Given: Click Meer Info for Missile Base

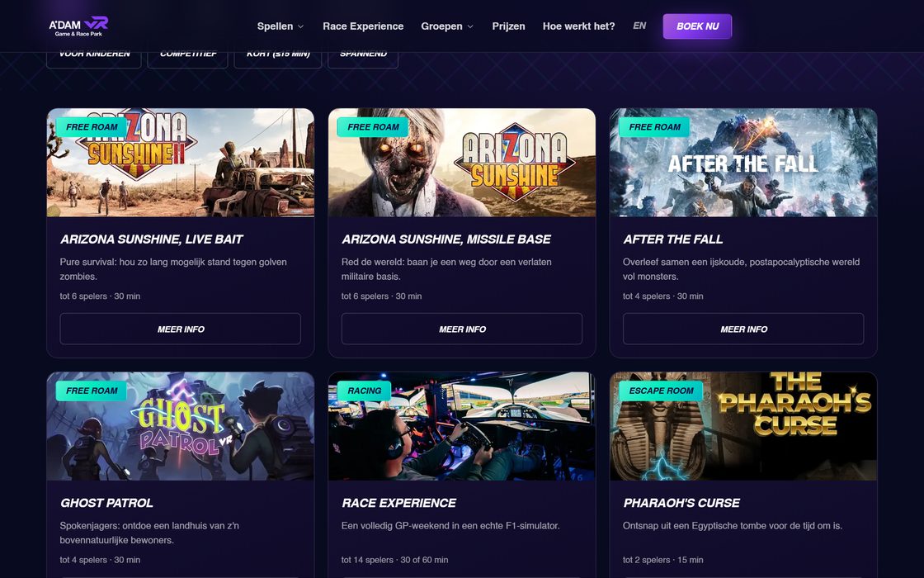Looking at the screenshot, I should (462, 329).
